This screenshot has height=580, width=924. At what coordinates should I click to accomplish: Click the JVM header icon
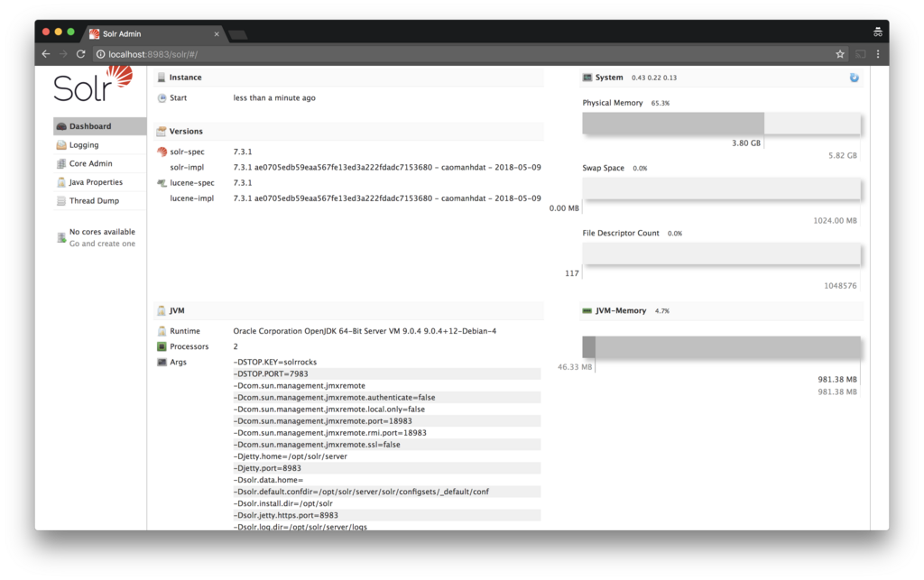point(162,311)
